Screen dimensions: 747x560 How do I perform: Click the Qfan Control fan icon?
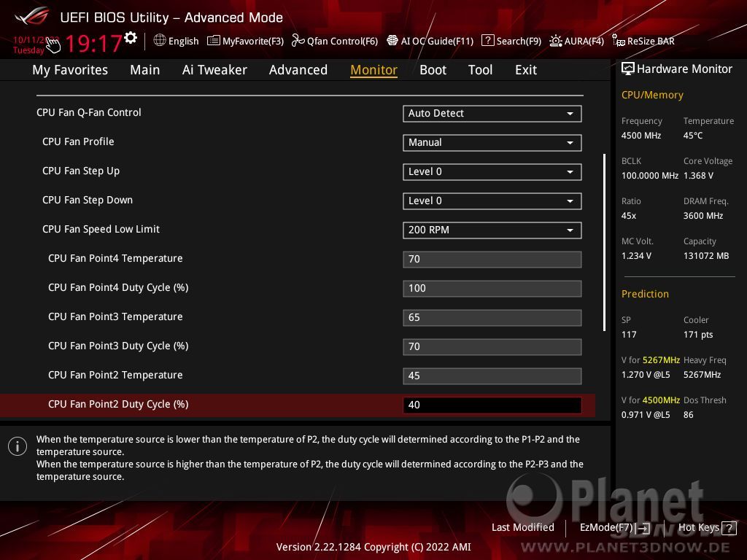(298, 41)
